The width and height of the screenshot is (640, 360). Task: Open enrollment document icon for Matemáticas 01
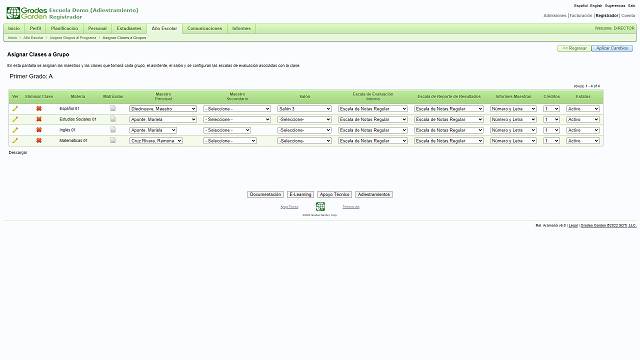click(113, 140)
